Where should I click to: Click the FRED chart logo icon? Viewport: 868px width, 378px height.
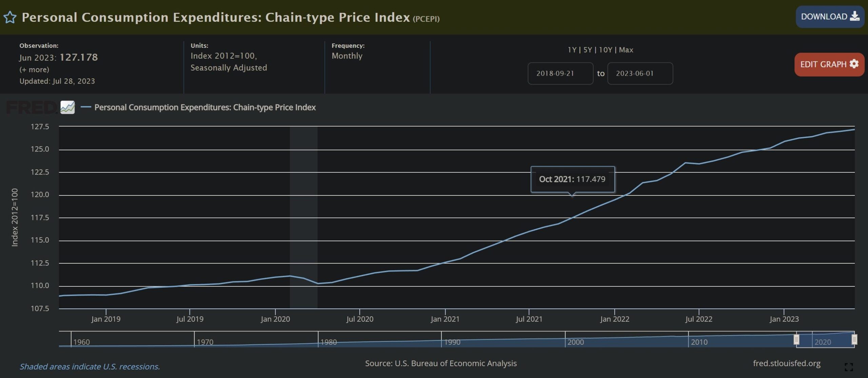67,107
